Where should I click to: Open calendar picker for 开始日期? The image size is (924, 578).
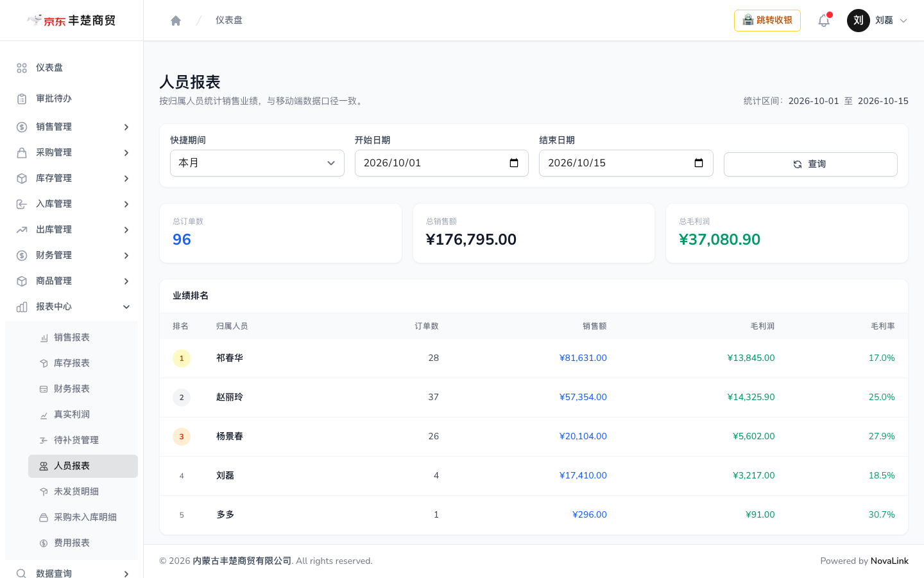[514, 163]
